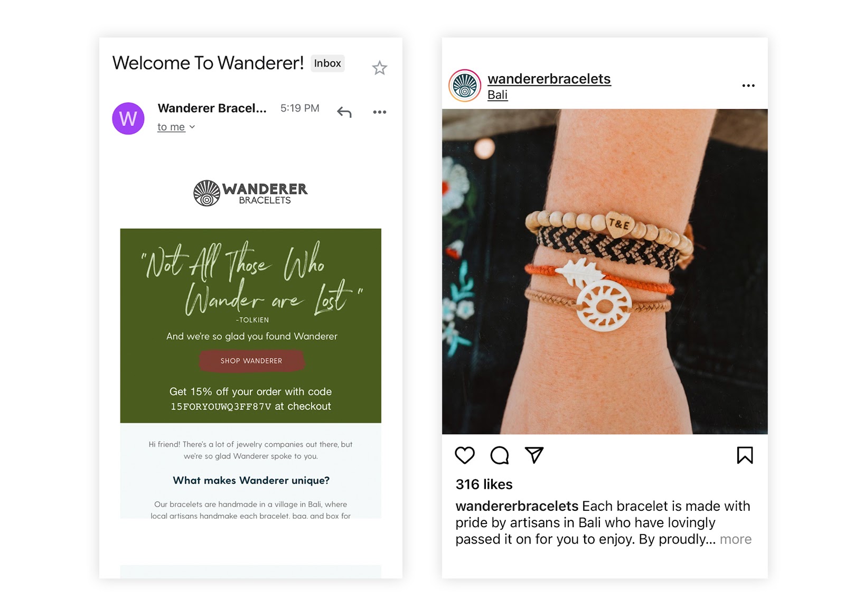The width and height of the screenshot is (845, 616).
Task: Expand the caption by clicking 'more'
Action: pyautogui.click(x=736, y=539)
